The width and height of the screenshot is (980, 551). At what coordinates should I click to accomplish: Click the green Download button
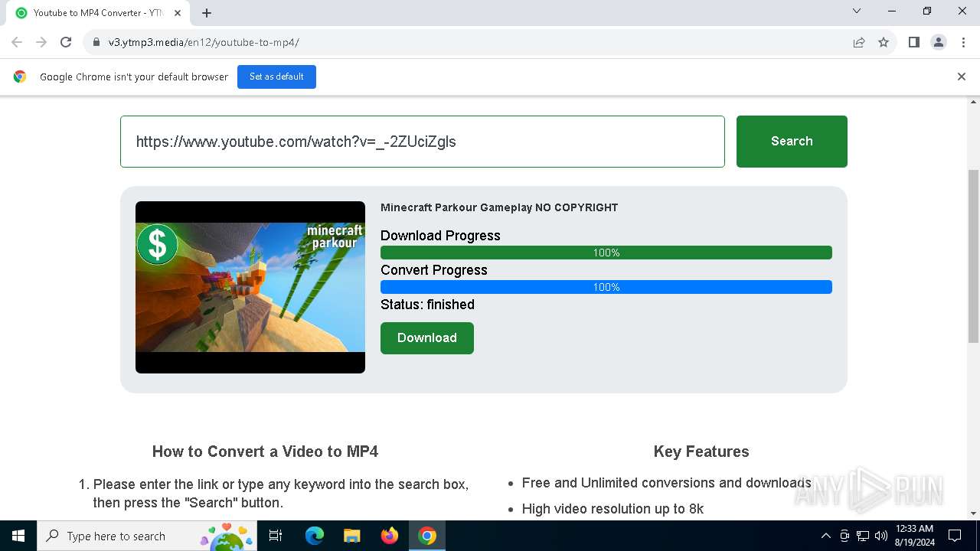427,338
